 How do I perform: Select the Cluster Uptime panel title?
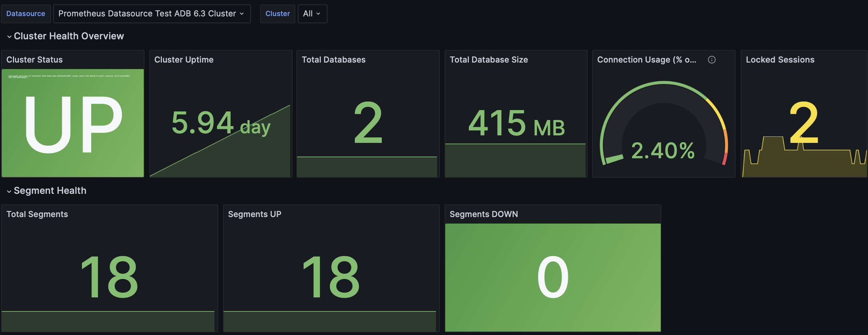coord(184,59)
